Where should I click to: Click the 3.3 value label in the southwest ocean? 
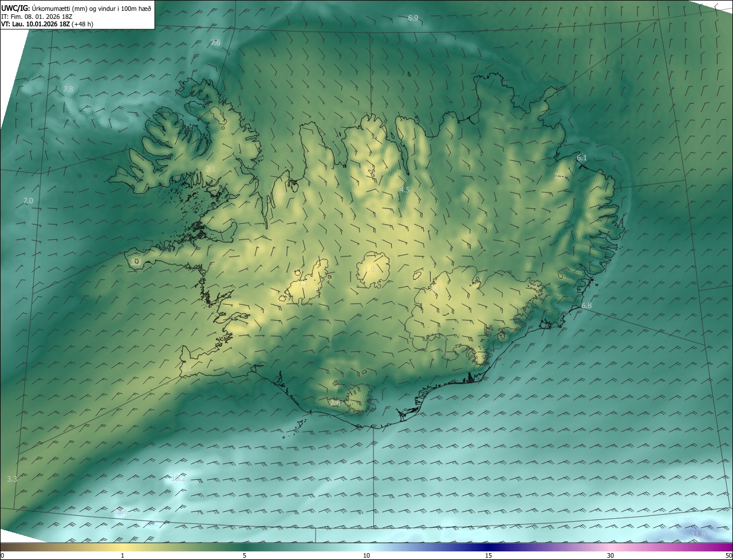coord(12,479)
